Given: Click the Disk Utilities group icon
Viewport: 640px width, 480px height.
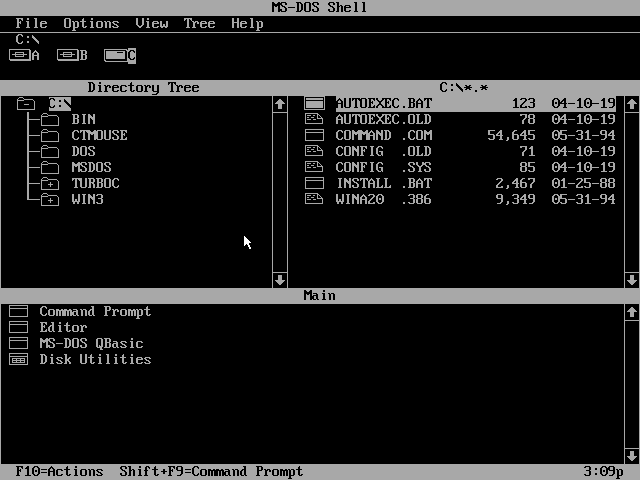Looking at the screenshot, I should tap(19, 359).
